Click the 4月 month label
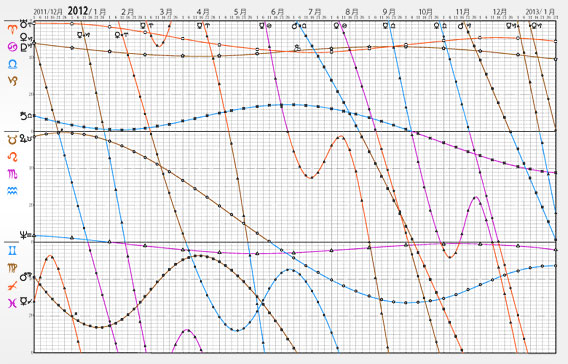 (204, 12)
